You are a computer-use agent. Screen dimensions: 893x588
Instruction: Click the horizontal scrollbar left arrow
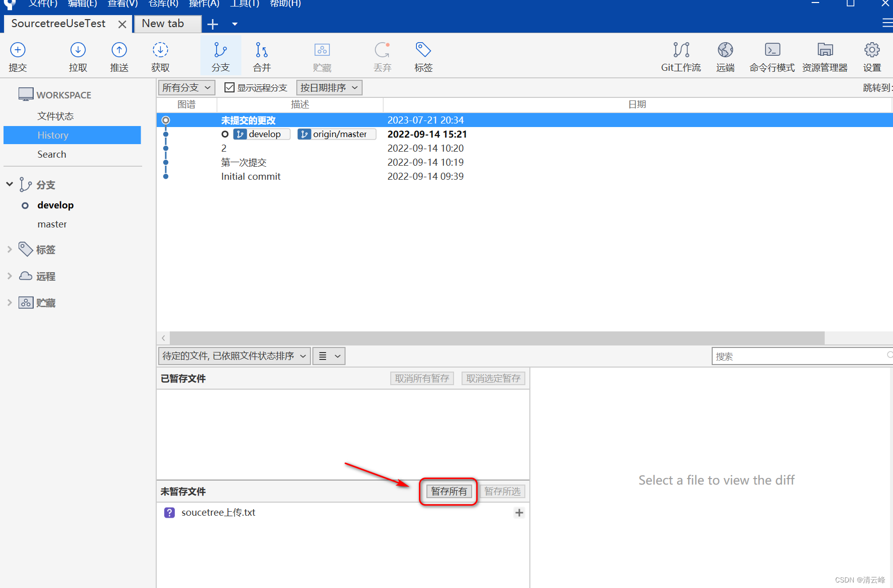coord(163,338)
